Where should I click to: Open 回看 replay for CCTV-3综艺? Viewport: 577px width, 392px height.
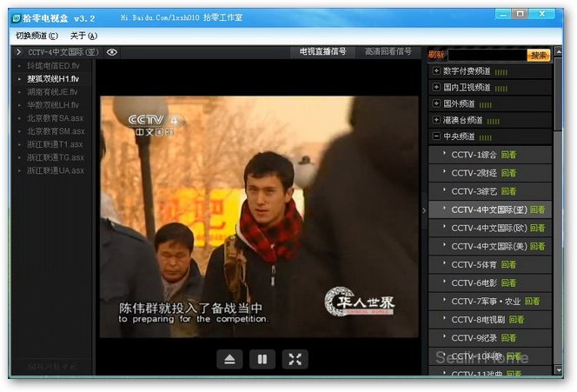click(x=508, y=191)
